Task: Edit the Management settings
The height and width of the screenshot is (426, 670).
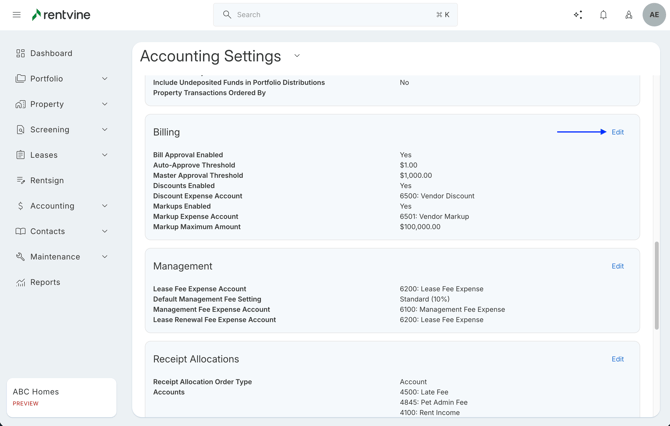Action: (x=617, y=266)
